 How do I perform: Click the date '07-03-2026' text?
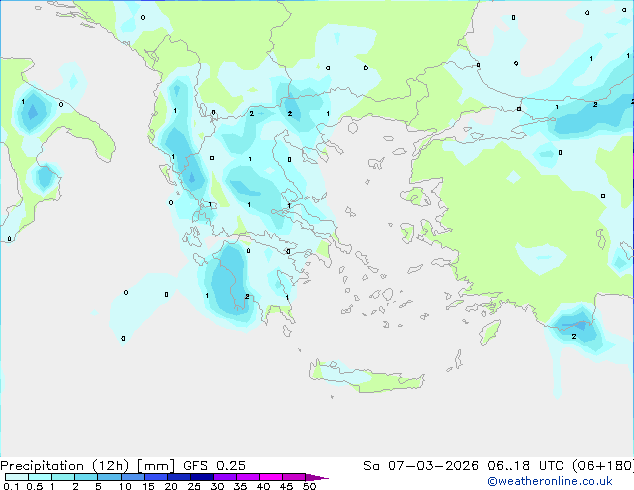coord(433,466)
